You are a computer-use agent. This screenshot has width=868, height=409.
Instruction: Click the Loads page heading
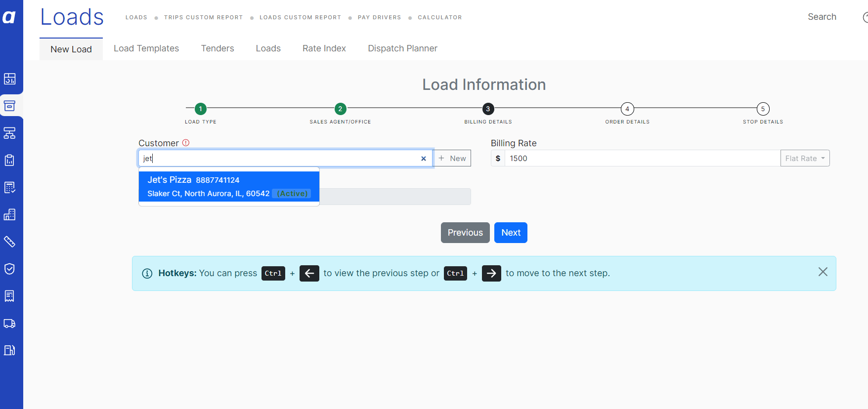click(x=72, y=17)
